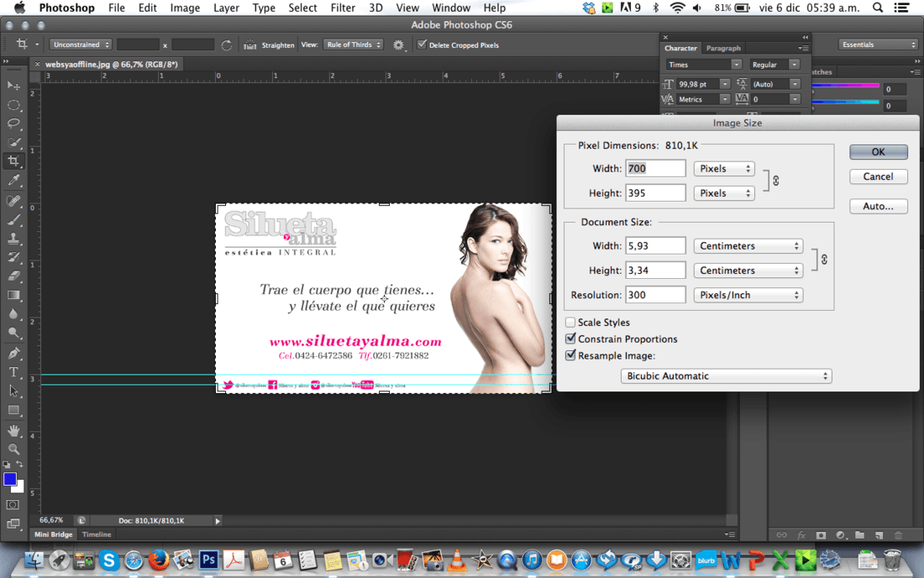Click the Auto... button
Screen dimensions: 924x578
[878, 206]
